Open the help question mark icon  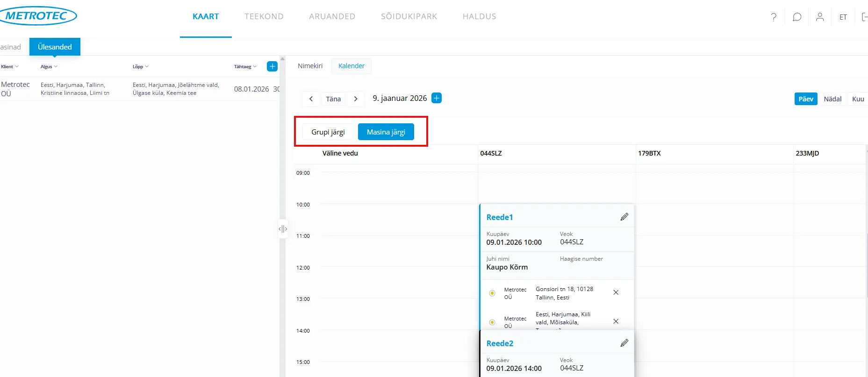pos(774,17)
